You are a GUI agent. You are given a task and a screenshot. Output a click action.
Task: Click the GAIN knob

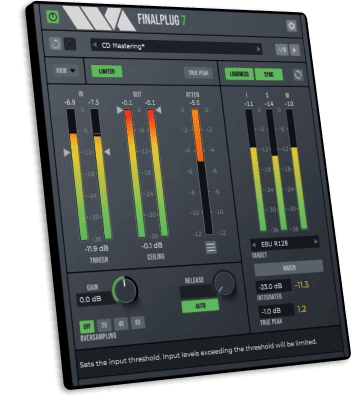tap(125, 290)
